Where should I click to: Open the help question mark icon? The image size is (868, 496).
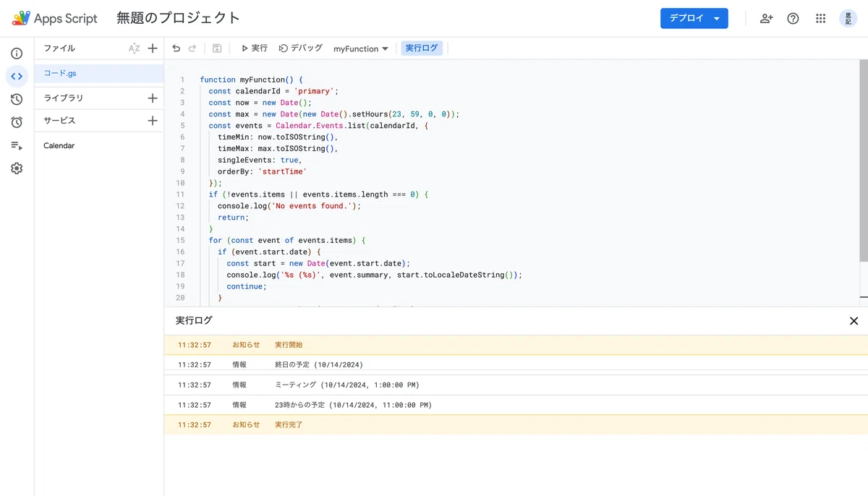pos(793,19)
